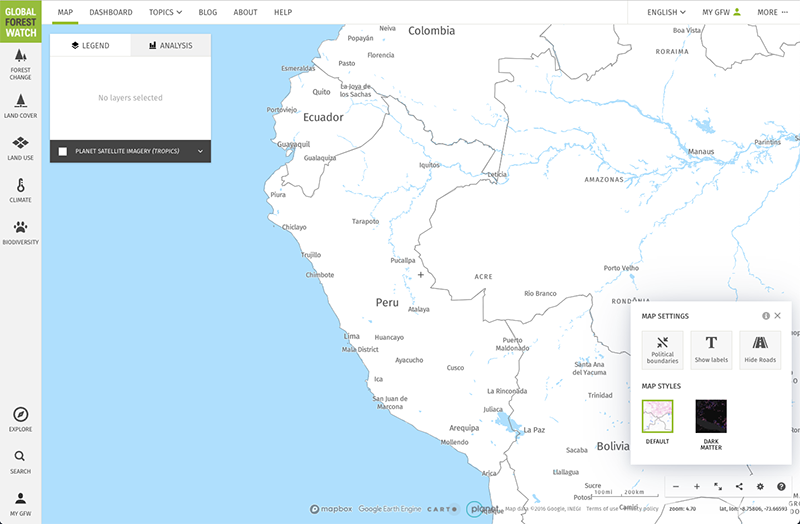Toggle Political boundaries setting
Screen dimensions: 800x524
click(662, 350)
